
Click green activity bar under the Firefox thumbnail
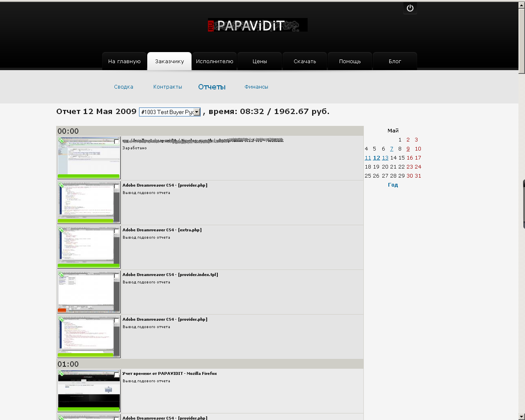tap(89, 409)
